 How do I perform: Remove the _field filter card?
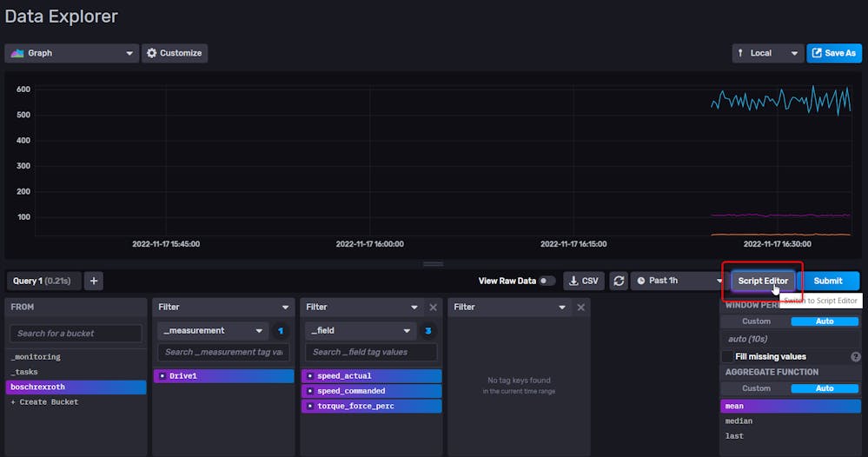point(433,307)
